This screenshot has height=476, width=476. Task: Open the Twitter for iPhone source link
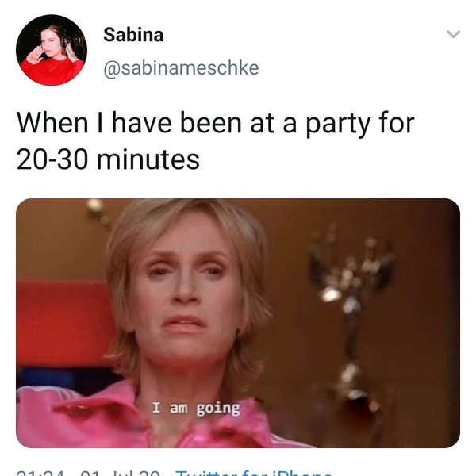pos(254,473)
